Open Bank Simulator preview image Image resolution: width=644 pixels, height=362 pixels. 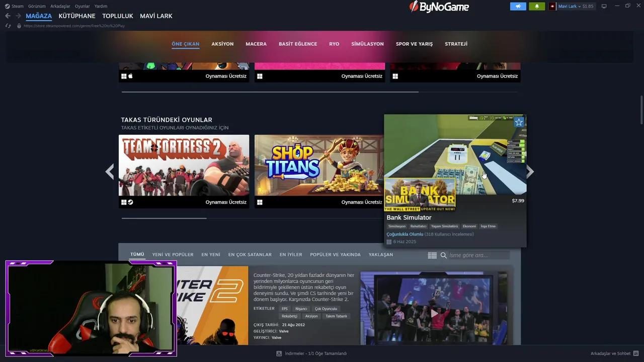click(455, 154)
